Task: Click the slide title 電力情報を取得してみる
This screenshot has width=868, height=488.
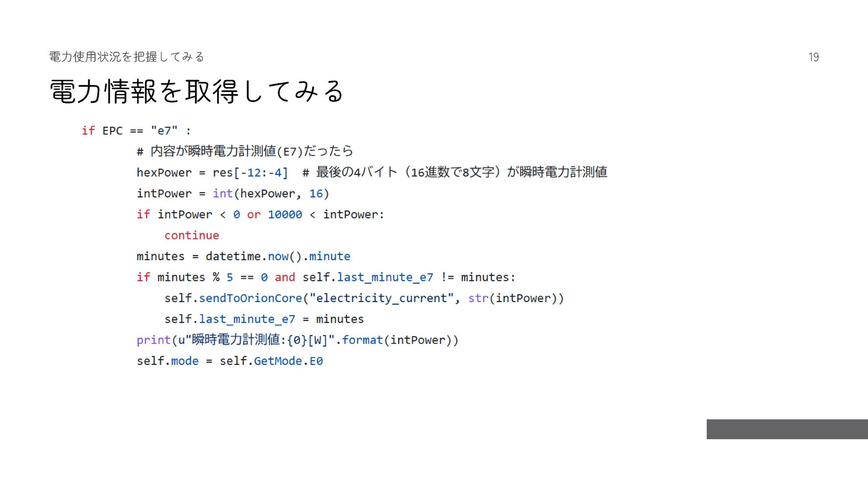Action: click(x=197, y=91)
